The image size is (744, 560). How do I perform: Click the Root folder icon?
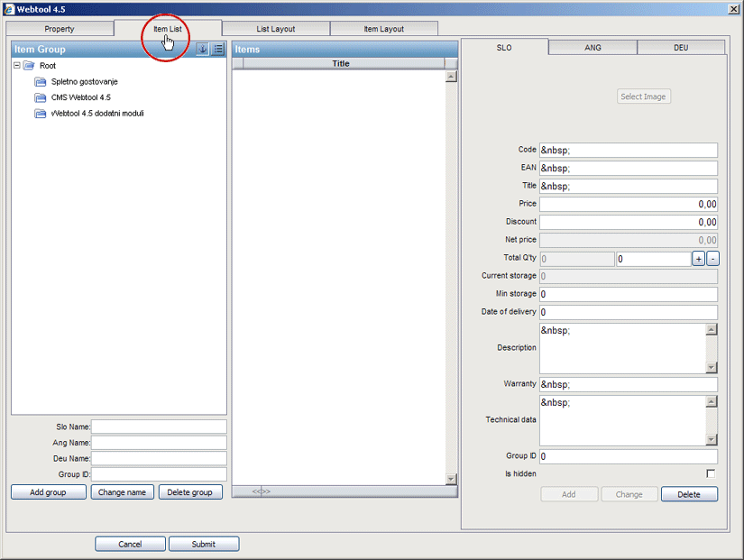(x=29, y=66)
